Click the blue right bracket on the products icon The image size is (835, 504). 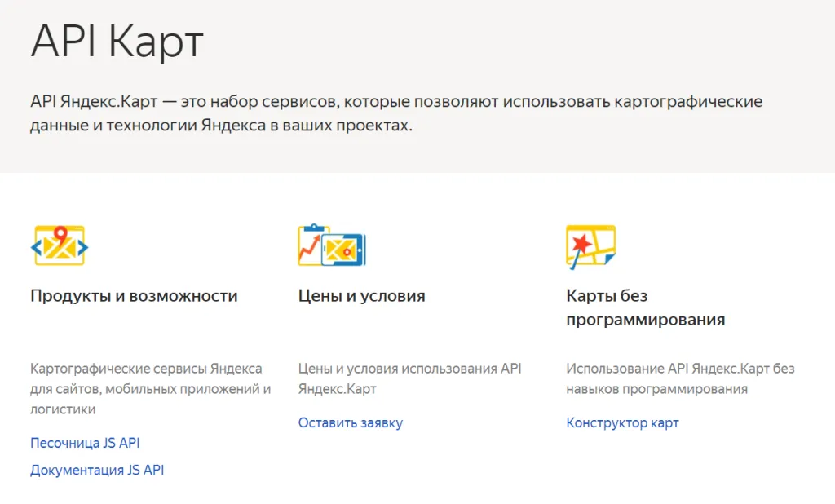click(x=83, y=247)
